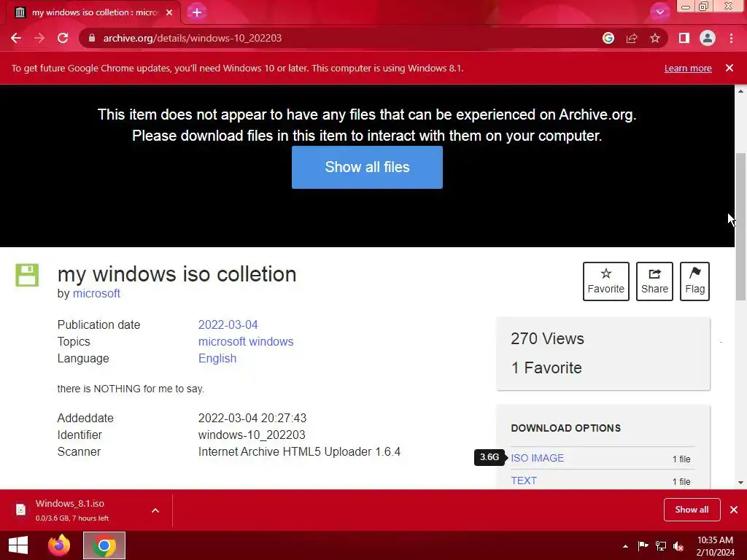Dismiss the Chrome update warning bar
Viewport: 747px width, 560px height.
pos(729,68)
